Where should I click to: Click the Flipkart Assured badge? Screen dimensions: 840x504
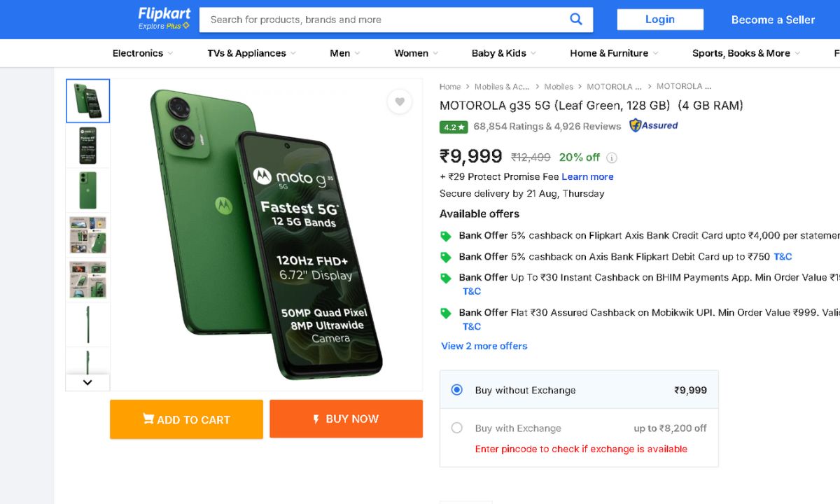(x=653, y=126)
